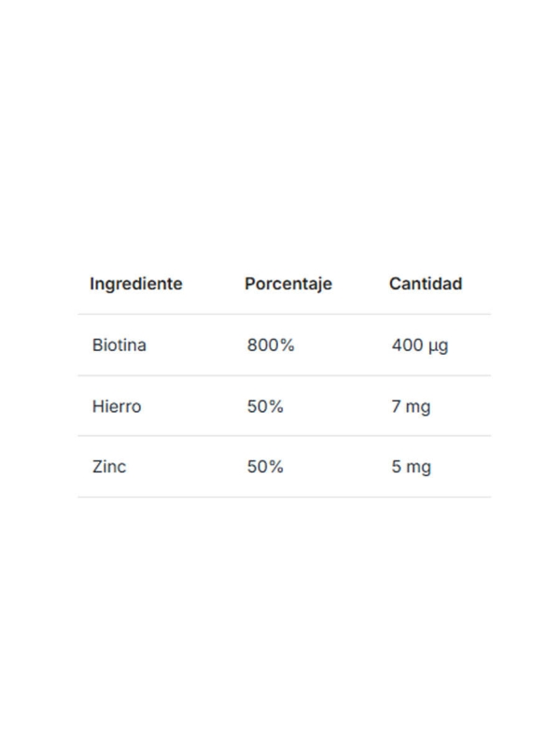Click the Cantidad column header
This screenshot has height=747, width=560.
(425, 284)
